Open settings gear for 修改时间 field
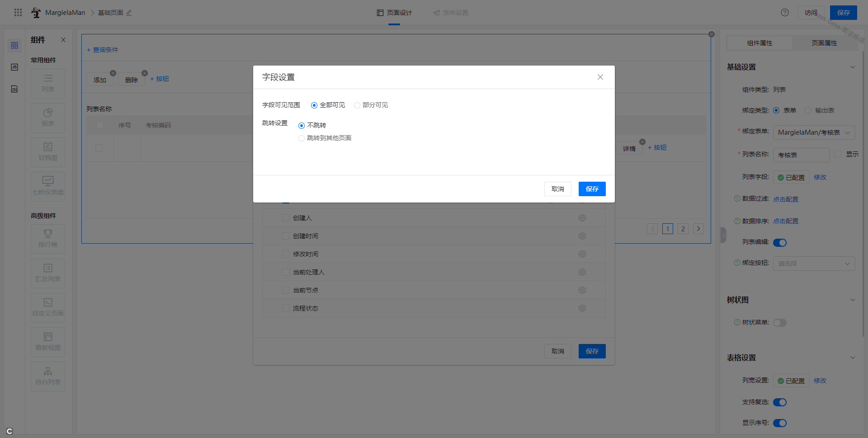This screenshot has width=868, height=438. [582, 254]
